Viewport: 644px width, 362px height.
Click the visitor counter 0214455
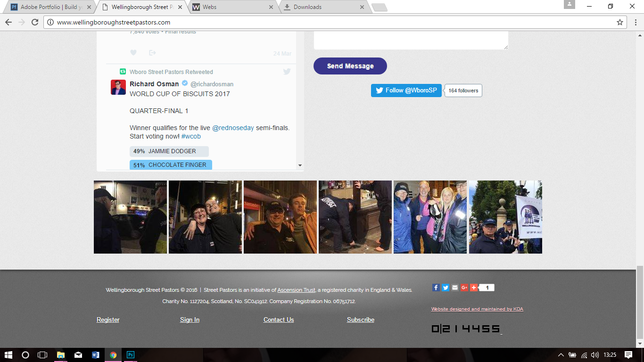466,329
